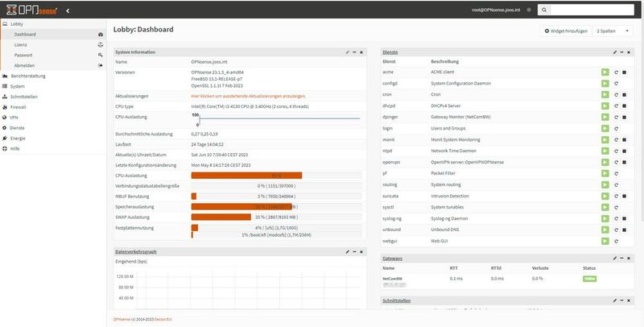Minimize the Datenverkehrsgraph widget
Screen dimensions: 644x327
point(354,251)
